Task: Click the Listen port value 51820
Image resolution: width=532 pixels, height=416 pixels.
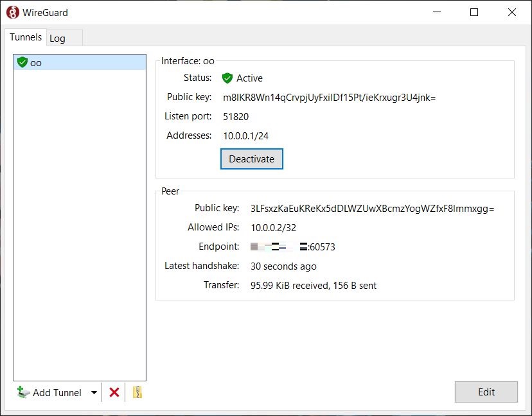Action: click(x=236, y=117)
